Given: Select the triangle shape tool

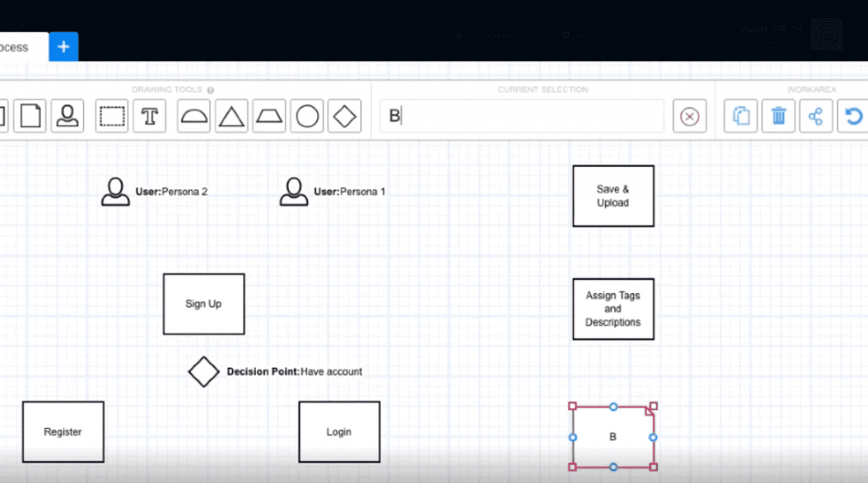Looking at the screenshot, I should click(x=231, y=116).
